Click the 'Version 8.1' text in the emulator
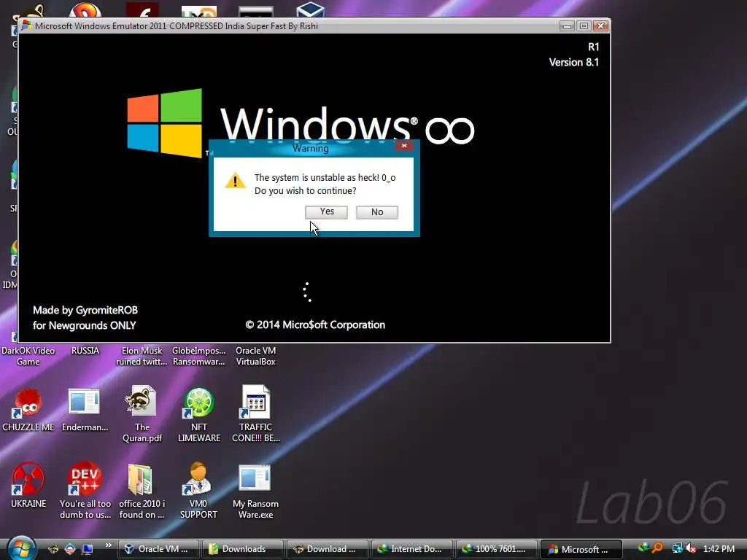The height and width of the screenshot is (560, 747). coord(573,63)
